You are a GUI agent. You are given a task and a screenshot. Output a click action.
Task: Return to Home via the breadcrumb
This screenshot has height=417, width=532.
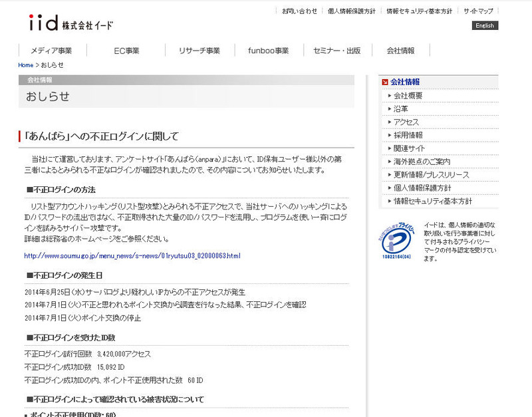pyautogui.click(x=25, y=65)
